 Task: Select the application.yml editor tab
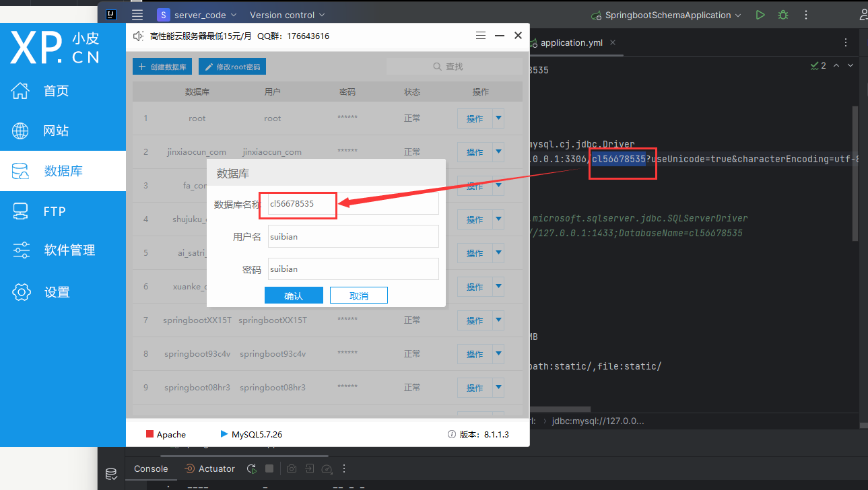point(572,42)
